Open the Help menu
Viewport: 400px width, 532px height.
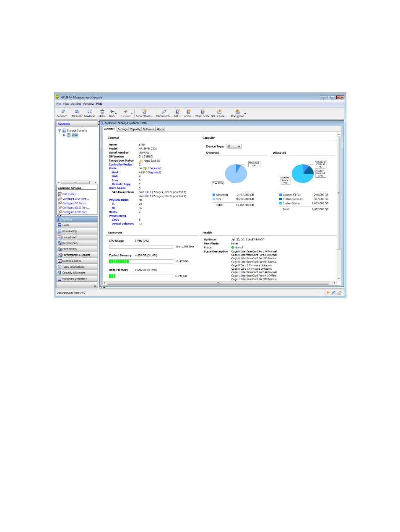[x=99, y=104]
